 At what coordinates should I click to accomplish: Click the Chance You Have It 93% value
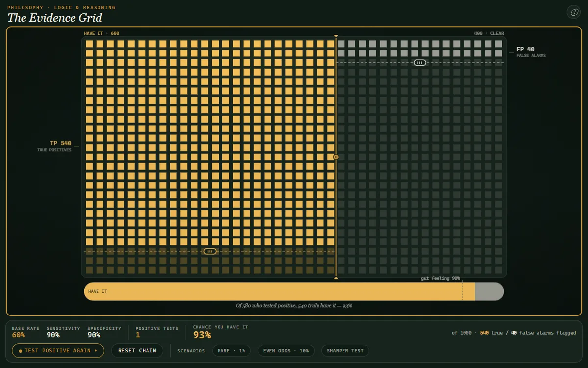click(x=202, y=335)
